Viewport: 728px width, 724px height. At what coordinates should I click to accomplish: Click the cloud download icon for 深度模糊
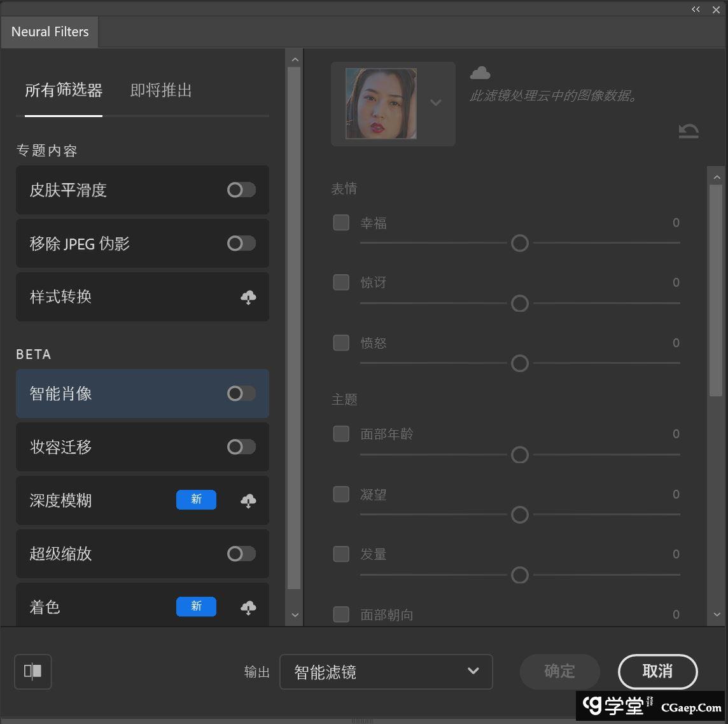coord(248,500)
